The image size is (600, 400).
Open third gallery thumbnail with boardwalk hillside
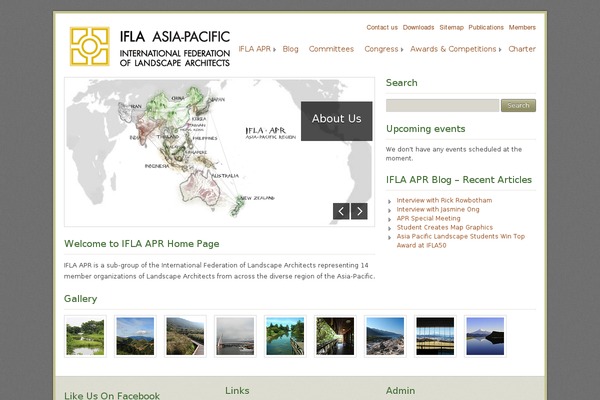click(185, 336)
